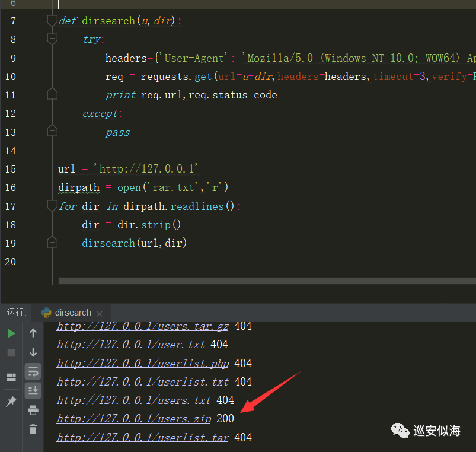
Task: Restore layout with the layout icon
Action: (11, 377)
